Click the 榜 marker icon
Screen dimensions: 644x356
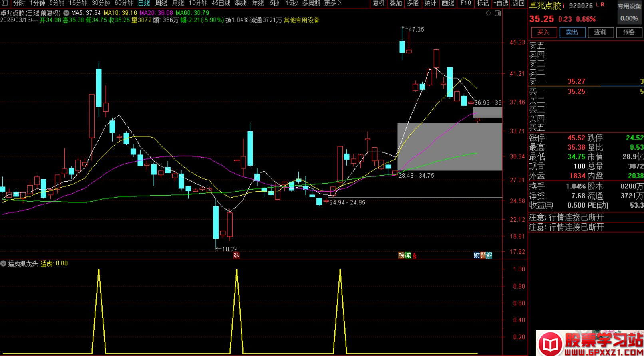click(402, 255)
